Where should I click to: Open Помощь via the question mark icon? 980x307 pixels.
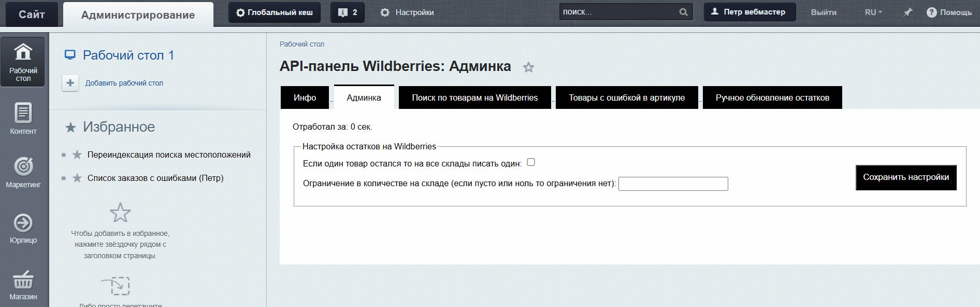[x=931, y=12]
